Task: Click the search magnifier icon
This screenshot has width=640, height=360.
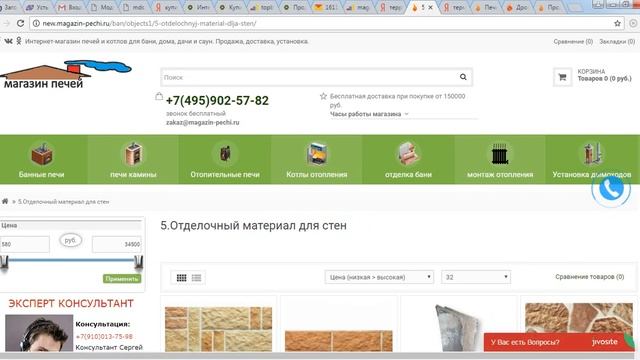Action: tap(463, 77)
